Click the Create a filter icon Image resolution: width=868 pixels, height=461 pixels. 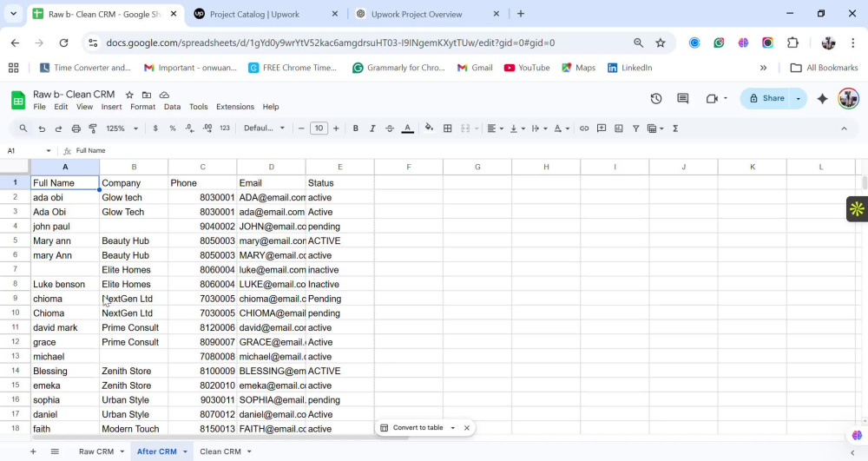coord(635,128)
